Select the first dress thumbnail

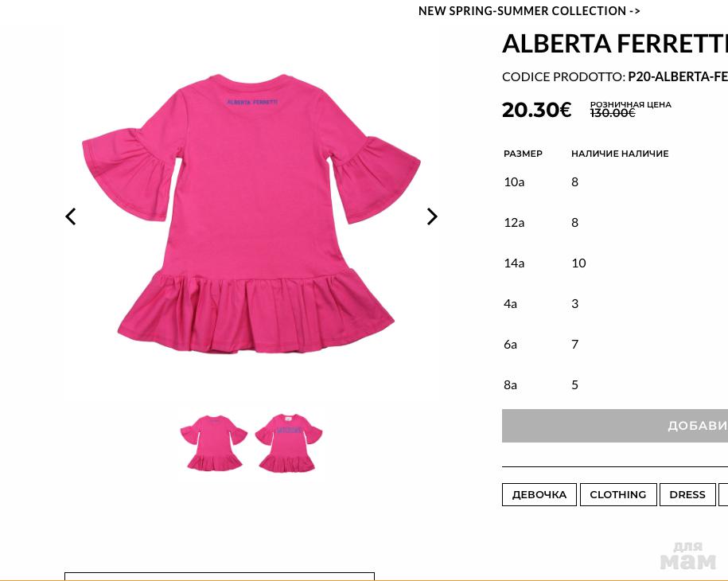[x=214, y=443]
